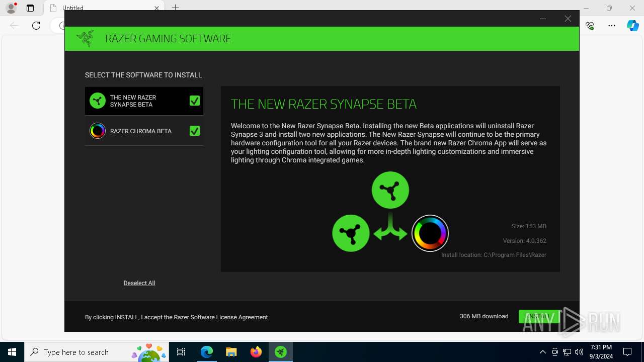Screen dimensions: 644x362
Task: Uncheck the Razer Chroma Beta checkbox
Action: coord(195,131)
